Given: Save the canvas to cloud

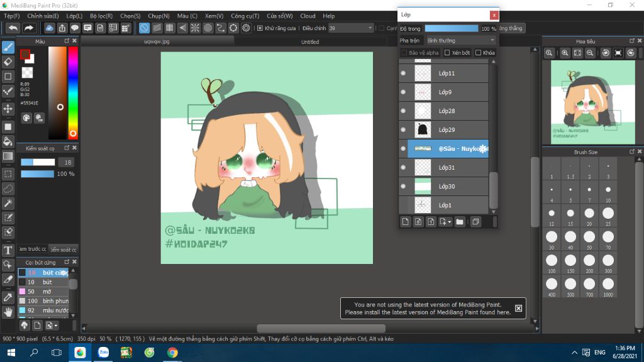Looking at the screenshot, I should tap(49, 28).
